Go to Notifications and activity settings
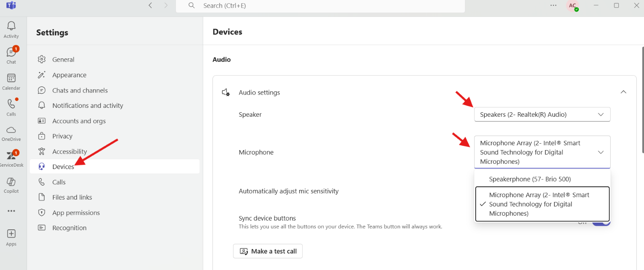644x270 pixels. click(x=87, y=105)
